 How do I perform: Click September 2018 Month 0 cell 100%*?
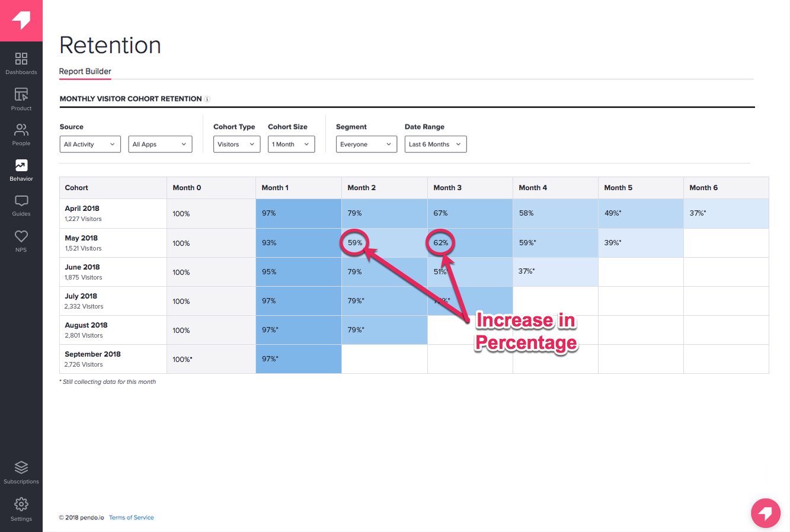pyautogui.click(x=211, y=359)
